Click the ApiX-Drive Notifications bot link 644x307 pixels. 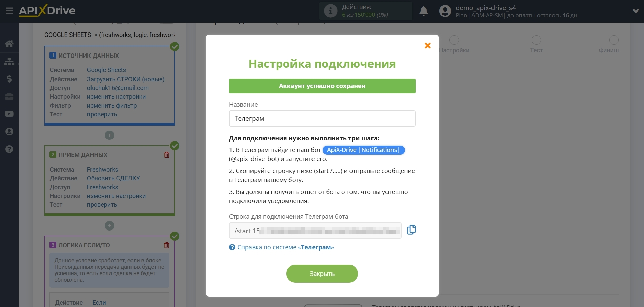363,150
